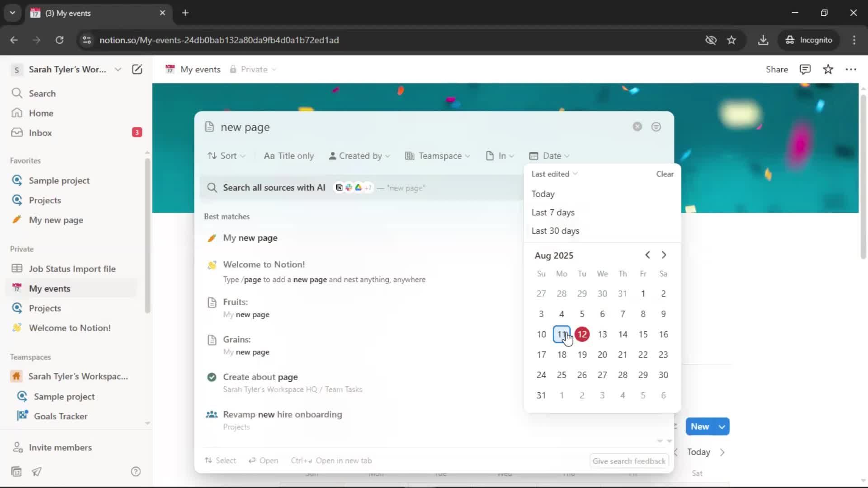Click the Share button
This screenshot has height=488, width=868.
(x=777, y=69)
